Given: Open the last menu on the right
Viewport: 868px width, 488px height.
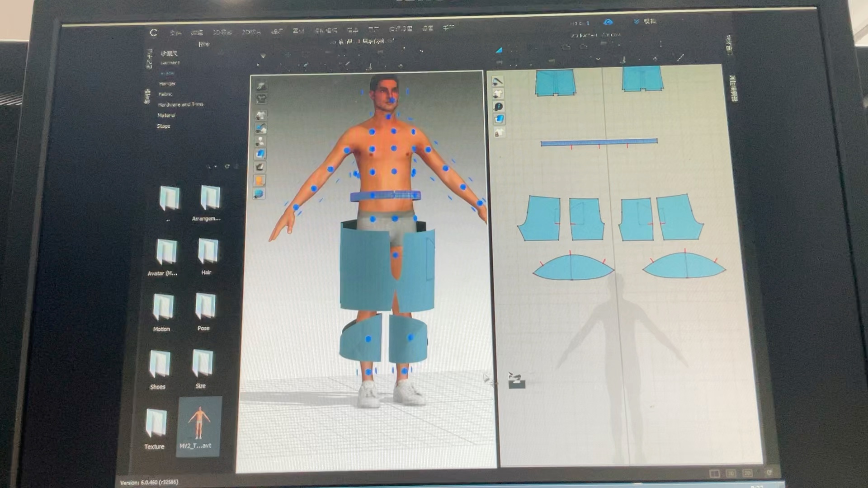Looking at the screenshot, I should click(448, 28).
